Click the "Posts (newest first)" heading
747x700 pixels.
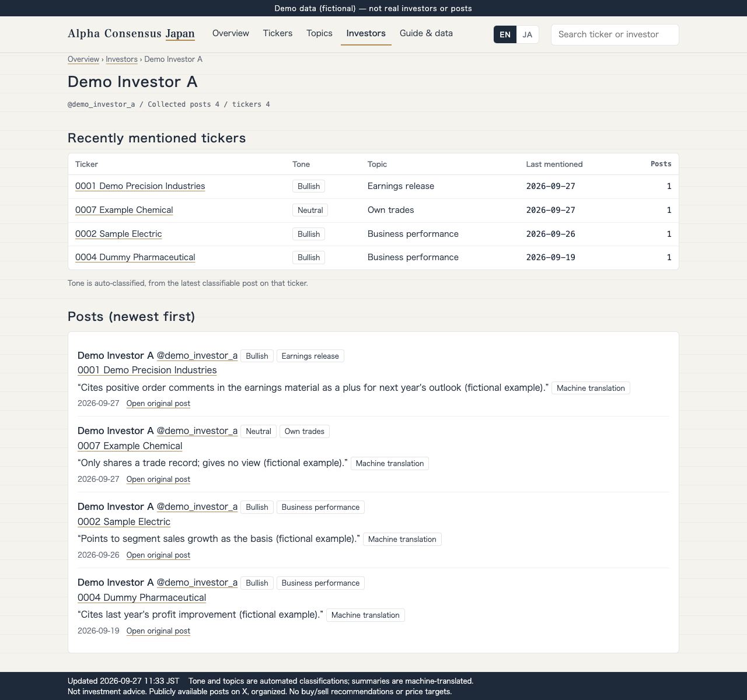tap(131, 317)
